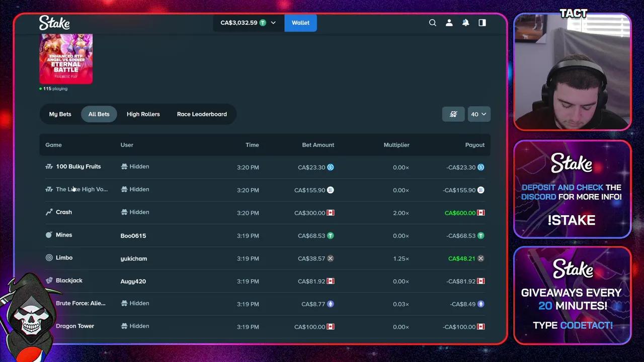Click the 100 Bulky Fruits game icon

[x=49, y=166]
